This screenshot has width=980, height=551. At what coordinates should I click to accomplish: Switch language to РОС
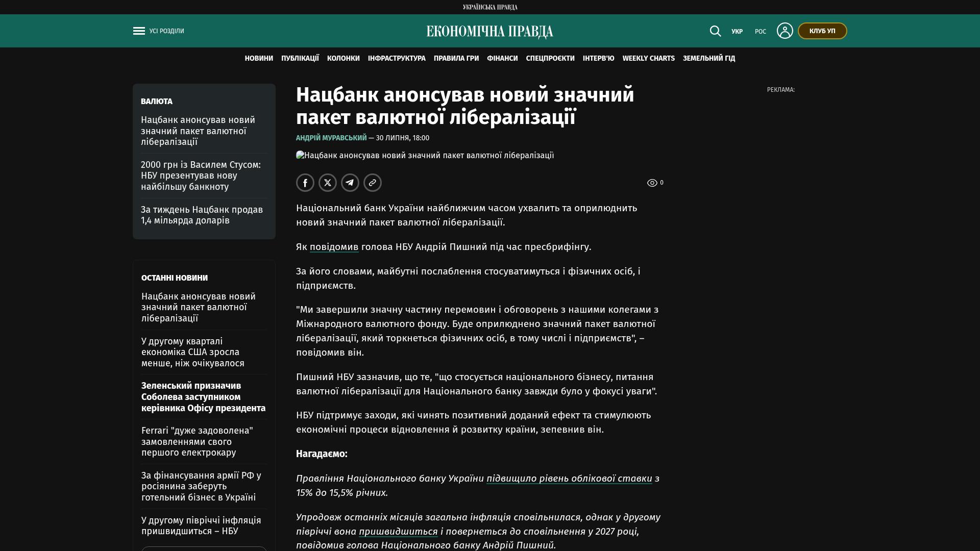coord(761,32)
